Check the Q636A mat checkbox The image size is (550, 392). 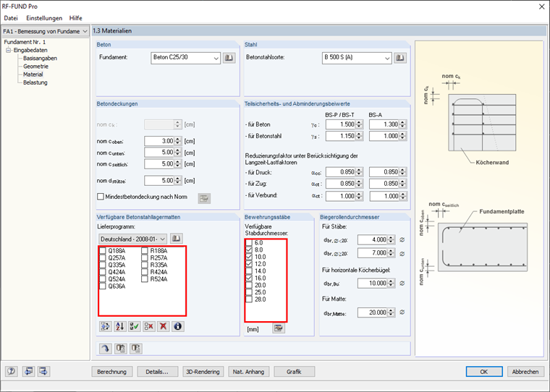tap(103, 286)
